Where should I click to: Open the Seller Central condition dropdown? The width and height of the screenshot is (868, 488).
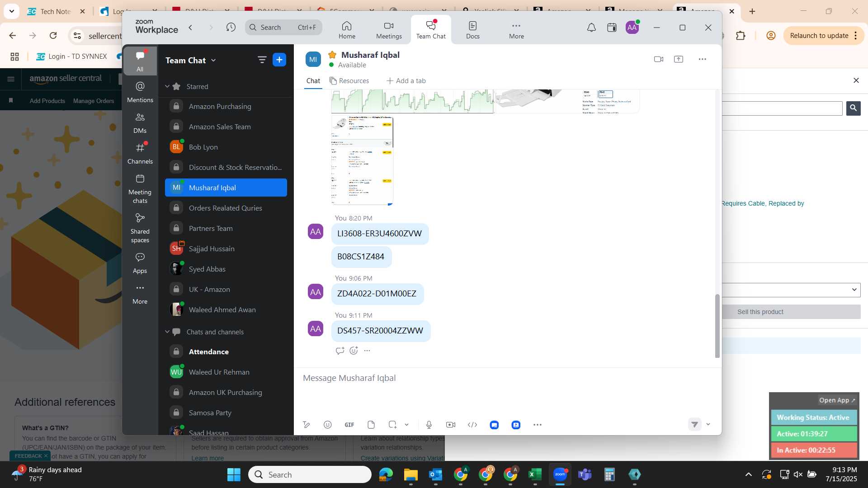[x=791, y=290]
